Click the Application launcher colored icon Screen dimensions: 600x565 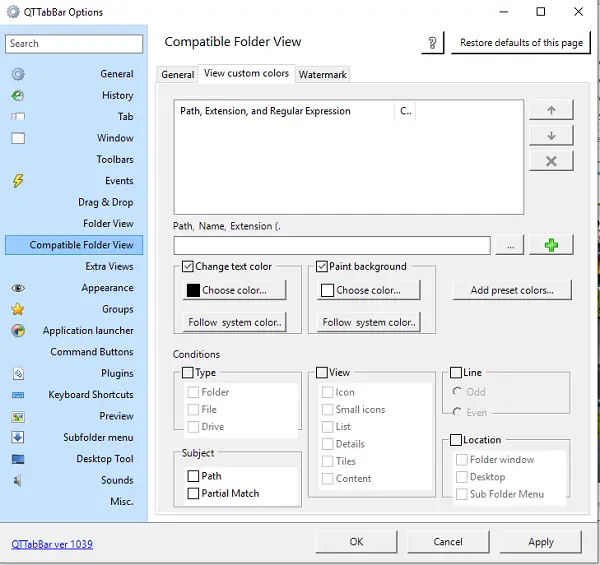click(x=18, y=331)
